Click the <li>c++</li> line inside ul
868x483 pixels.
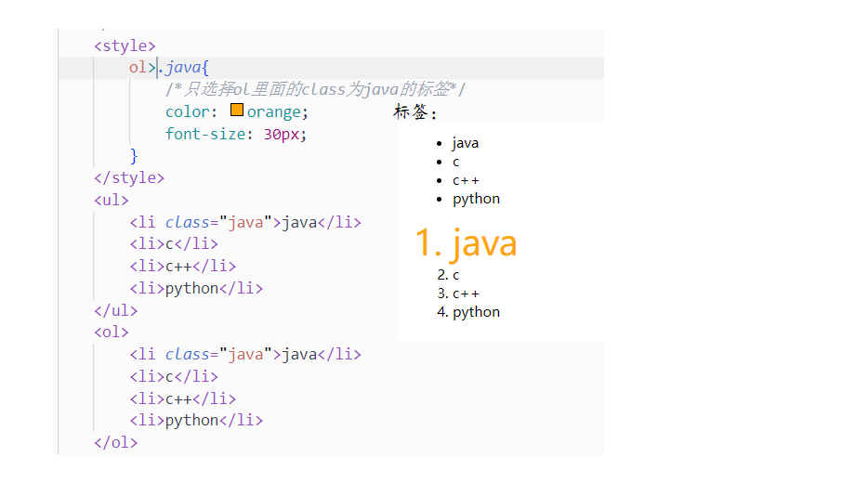(183, 267)
